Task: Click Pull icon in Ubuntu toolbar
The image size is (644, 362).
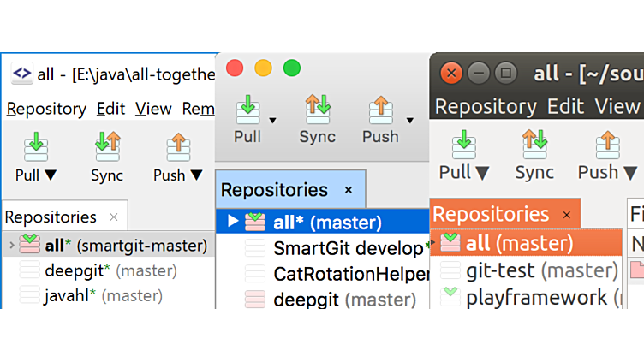Action: tap(463, 144)
